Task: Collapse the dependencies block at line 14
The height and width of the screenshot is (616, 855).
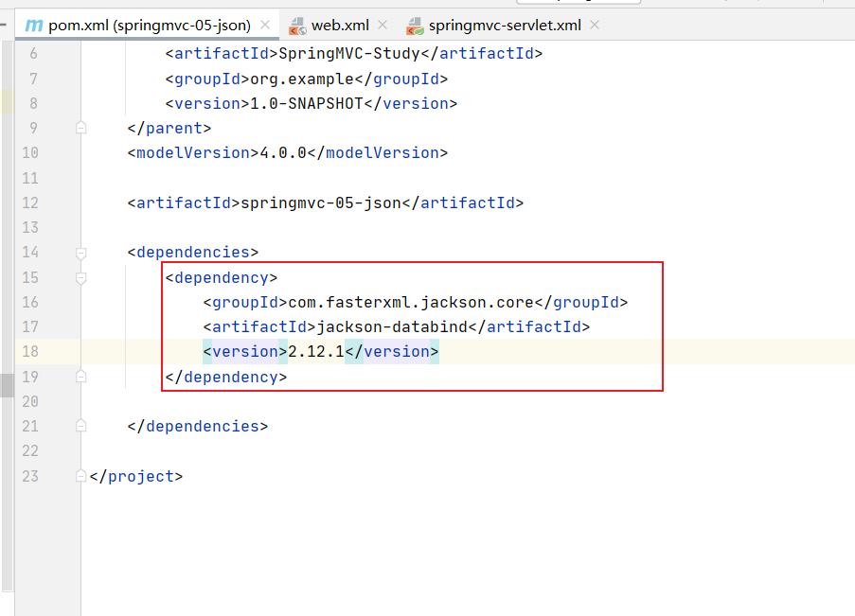Action: click(81, 253)
